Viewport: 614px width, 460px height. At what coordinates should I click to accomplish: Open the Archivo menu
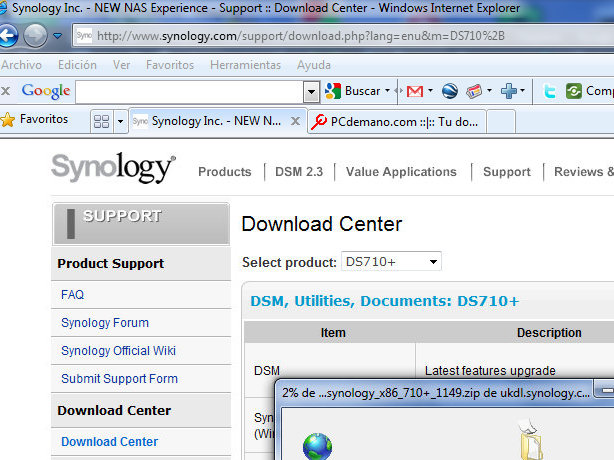[x=21, y=65]
